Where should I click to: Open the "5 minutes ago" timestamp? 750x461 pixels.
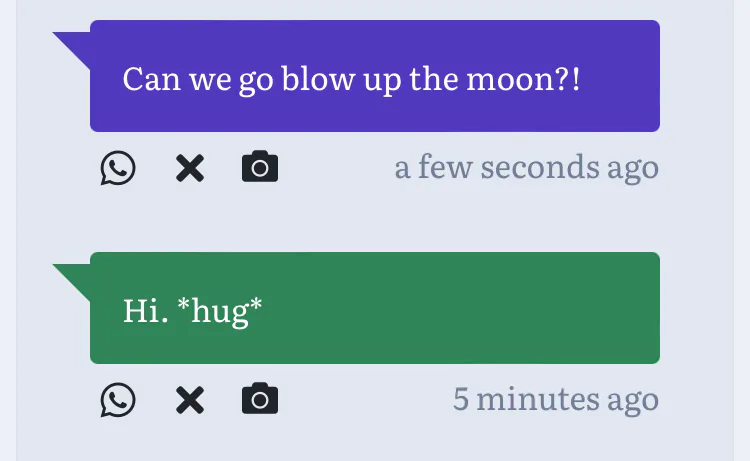pyautogui.click(x=555, y=399)
